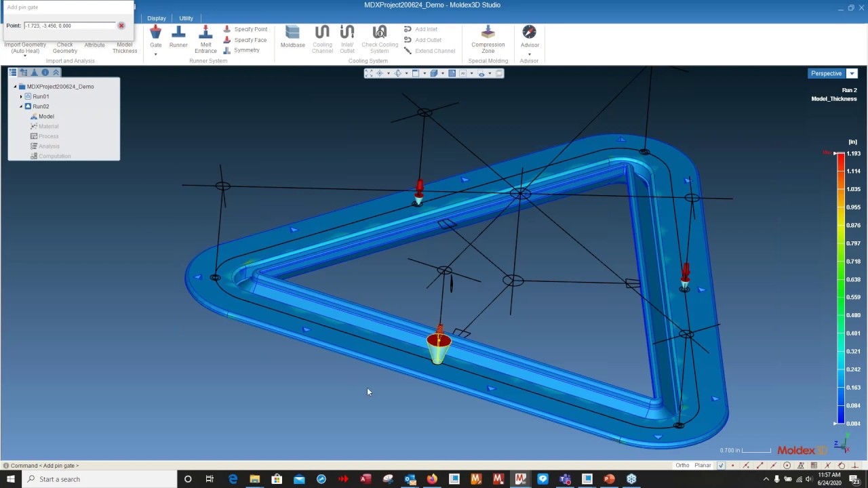Viewport: 868px width, 488px height.
Task: Toggle perpendicular snap in status bar
Action: pos(855,466)
